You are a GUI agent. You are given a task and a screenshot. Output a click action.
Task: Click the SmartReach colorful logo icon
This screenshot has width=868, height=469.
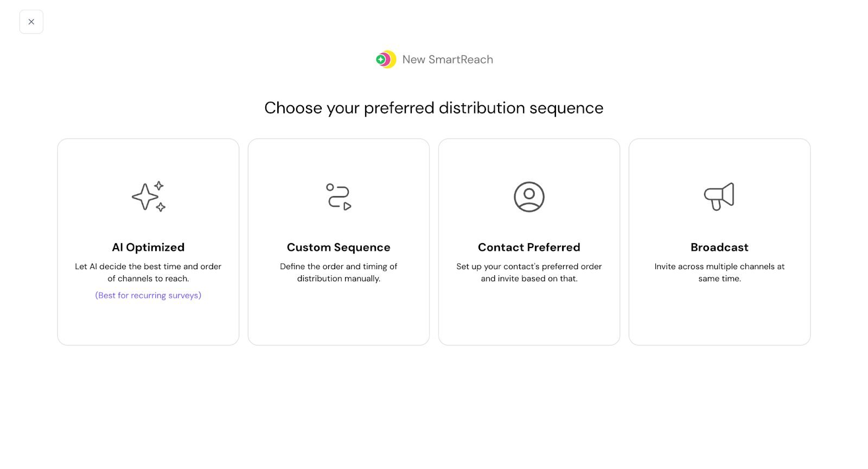[x=386, y=59]
